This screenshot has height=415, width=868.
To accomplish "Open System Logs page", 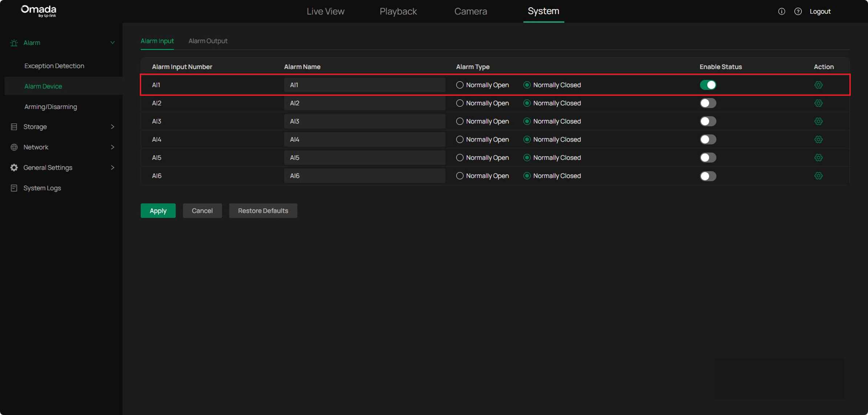I will [x=42, y=188].
